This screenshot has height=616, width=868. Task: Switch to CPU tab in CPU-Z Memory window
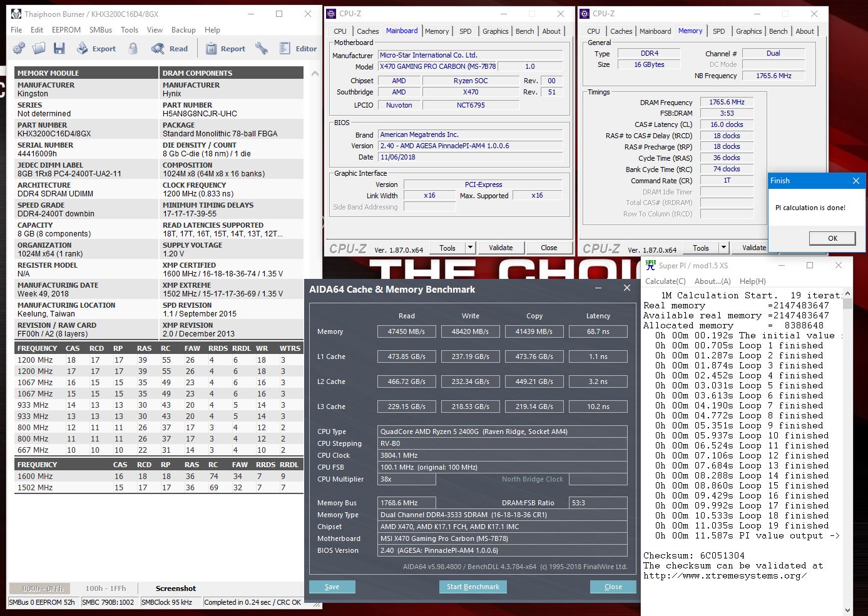pos(593,31)
